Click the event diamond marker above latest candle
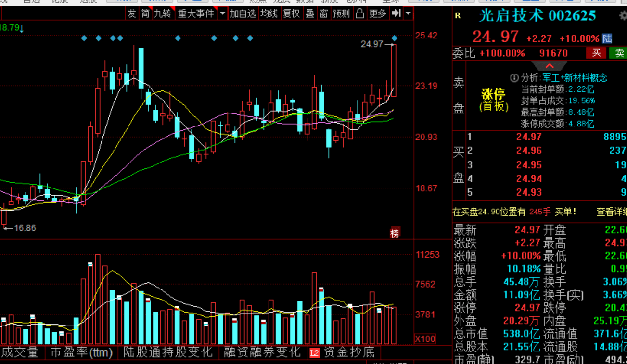 point(395,38)
